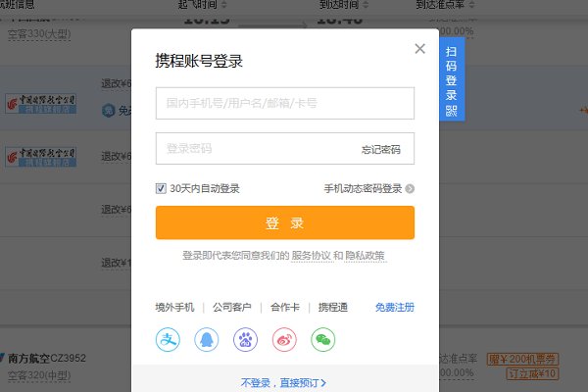Click the 免费注册 link
This screenshot has height=392, width=588.
click(395, 307)
